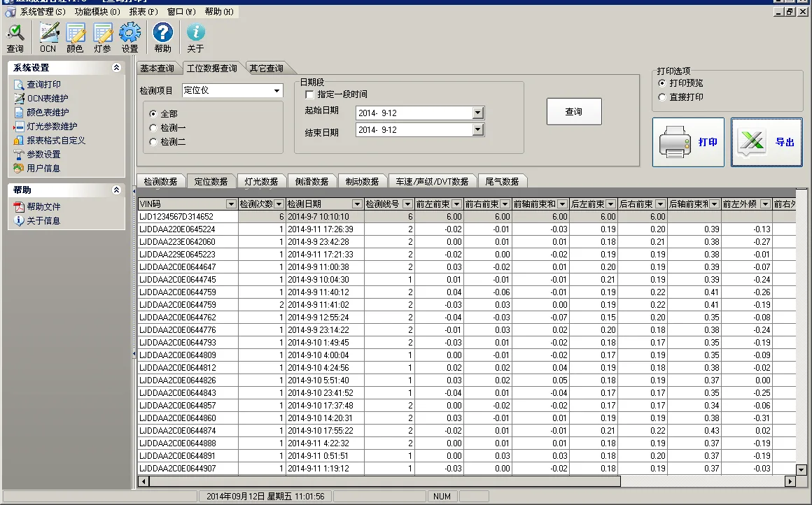Image resolution: width=812 pixels, height=505 pixels.
Task: Select row LJDDAA2C0E0644907
Action: point(467,468)
